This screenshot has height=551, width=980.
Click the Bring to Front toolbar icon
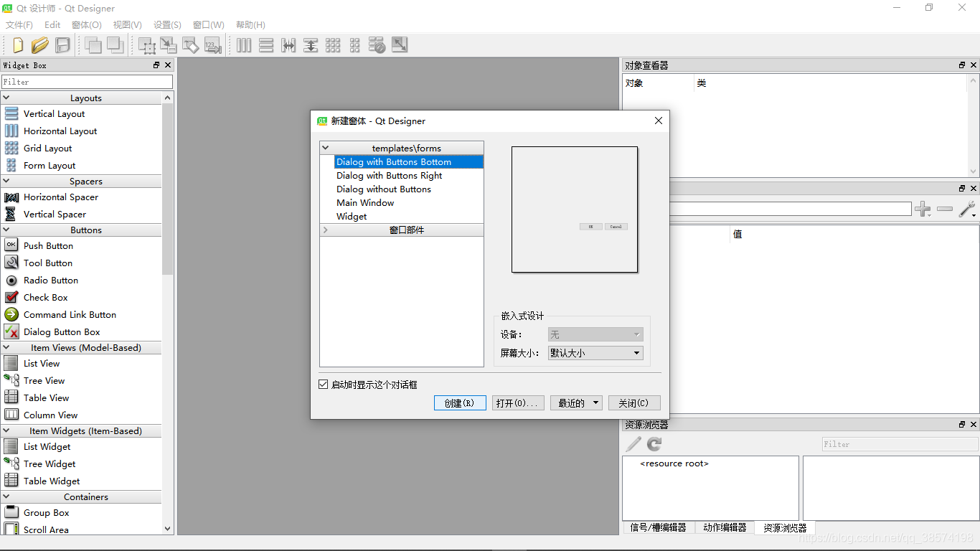(115, 45)
